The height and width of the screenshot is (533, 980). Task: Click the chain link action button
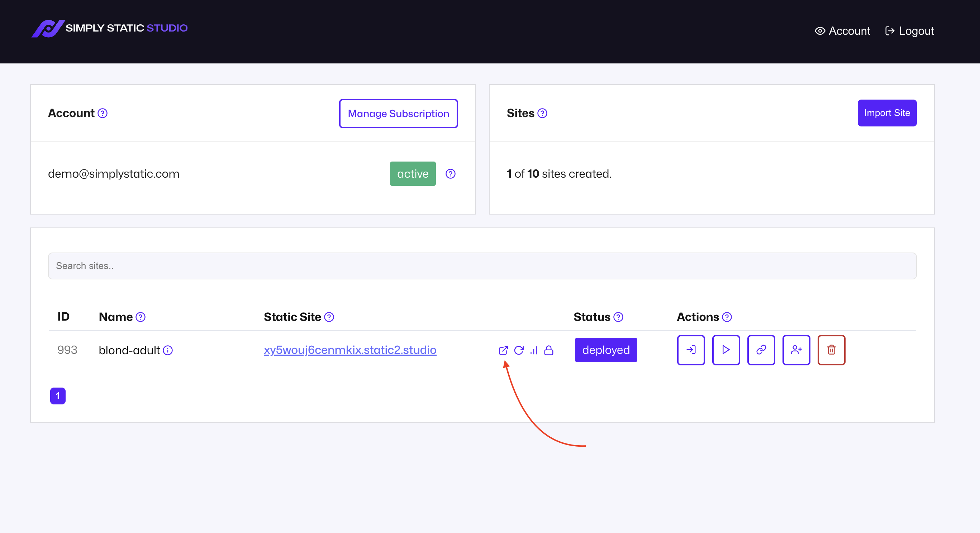point(761,350)
